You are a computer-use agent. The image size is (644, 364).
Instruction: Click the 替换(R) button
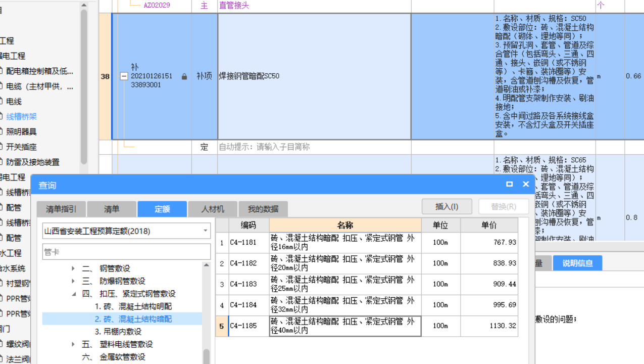[504, 206]
